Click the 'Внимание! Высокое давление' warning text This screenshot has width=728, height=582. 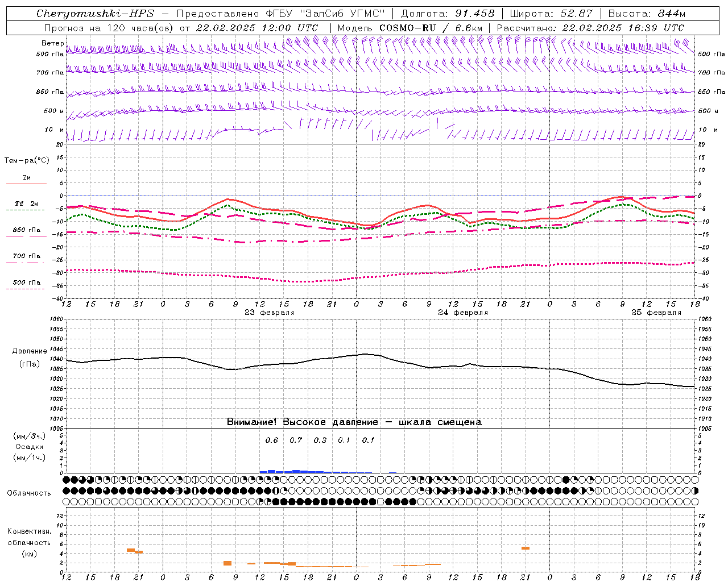pyautogui.click(x=302, y=422)
